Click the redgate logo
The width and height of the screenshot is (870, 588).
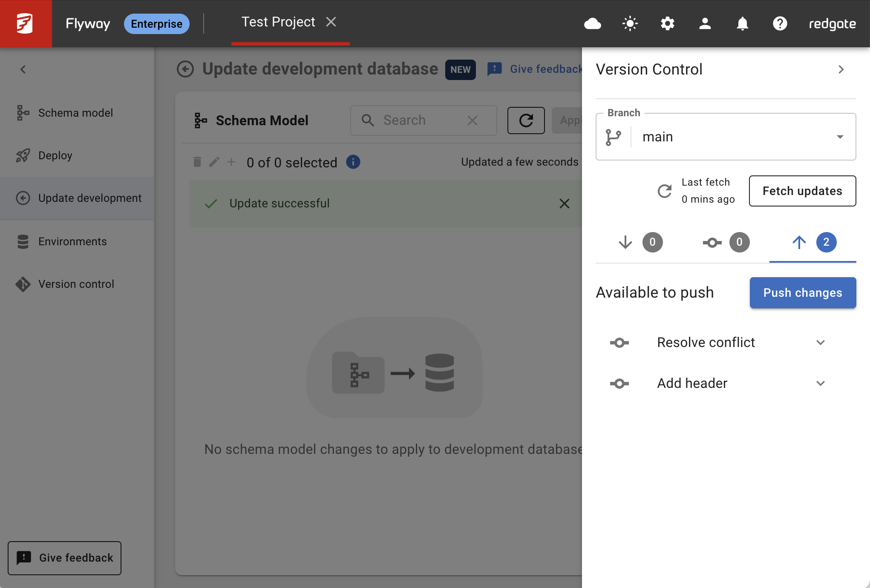[832, 24]
